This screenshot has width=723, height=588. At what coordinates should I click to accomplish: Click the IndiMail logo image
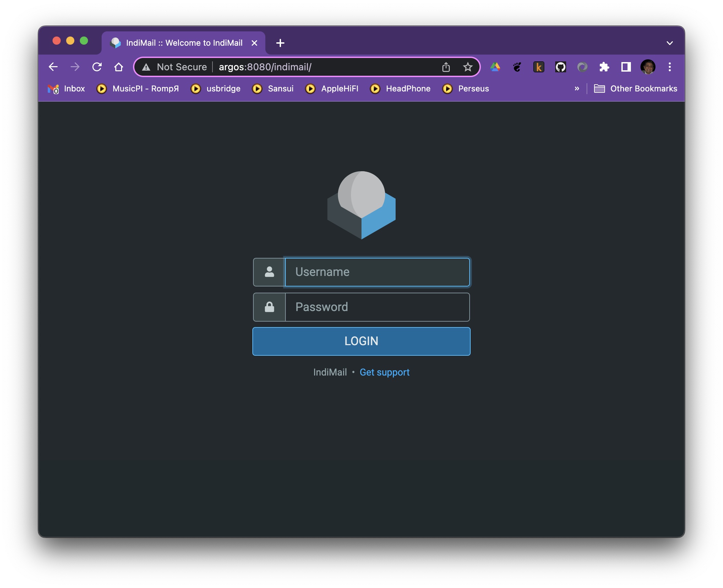tap(361, 205)
